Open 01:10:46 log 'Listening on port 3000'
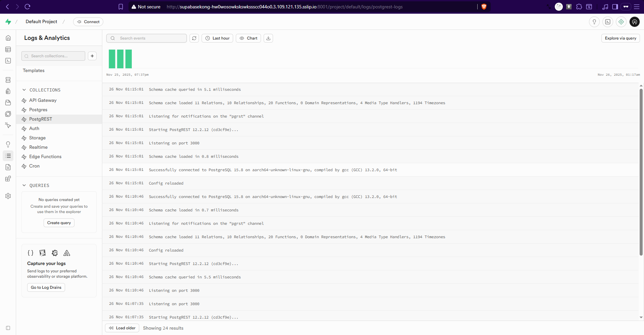This screenshot has height=335, width=644. (x=371, y=290)
